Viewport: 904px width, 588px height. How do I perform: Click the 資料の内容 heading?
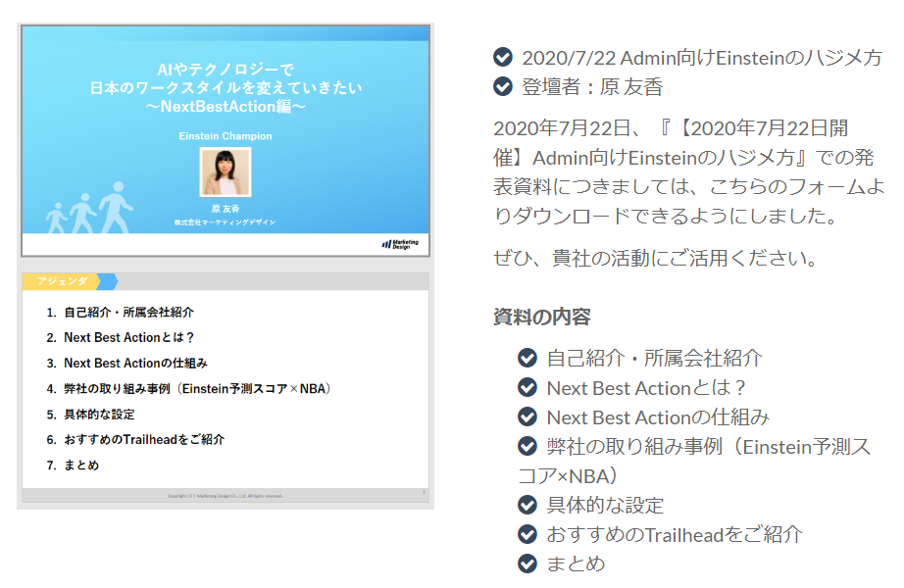click(541, 317)
